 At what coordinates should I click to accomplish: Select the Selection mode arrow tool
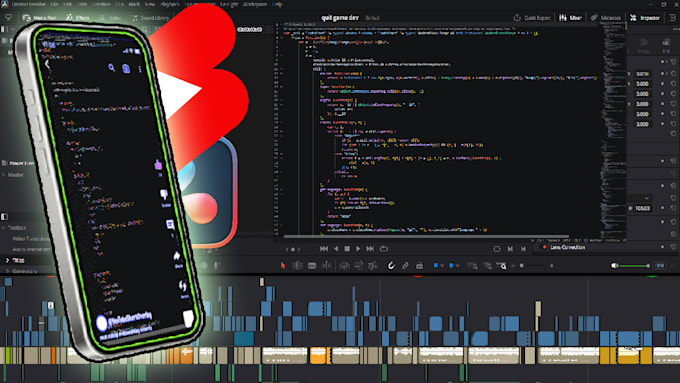click(x=283, y=265)
